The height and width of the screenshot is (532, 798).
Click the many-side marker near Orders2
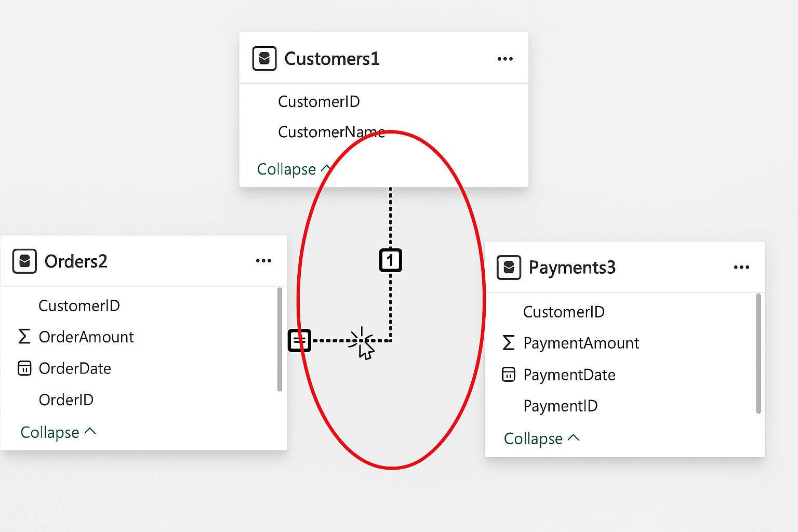[x=299, y=340]
